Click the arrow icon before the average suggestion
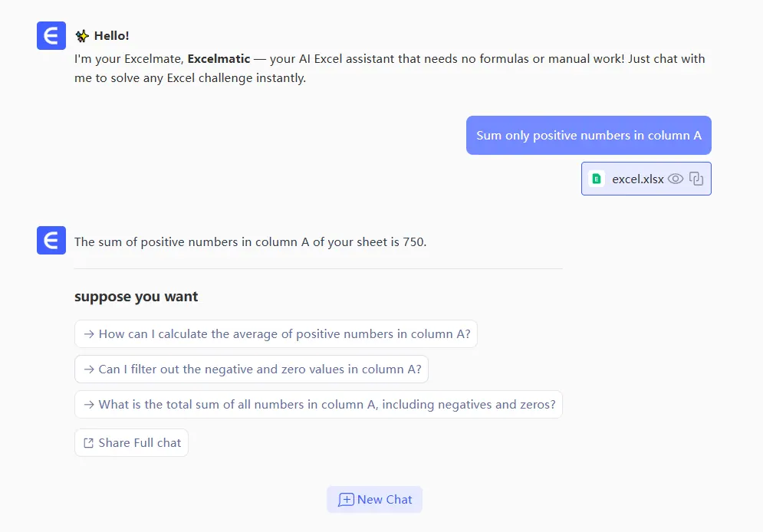This screenshot has height=532, width=763. (x=89, y=334)
